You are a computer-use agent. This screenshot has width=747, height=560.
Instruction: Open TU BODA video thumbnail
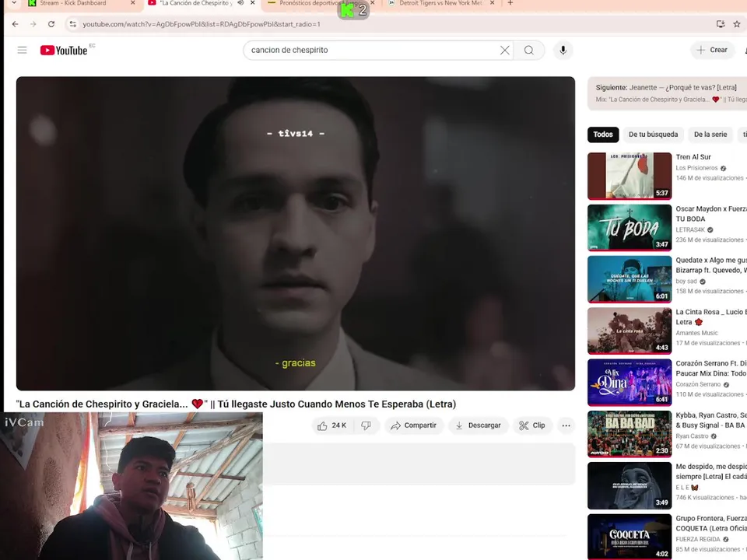pyautogui.click(x=630, y=227)
